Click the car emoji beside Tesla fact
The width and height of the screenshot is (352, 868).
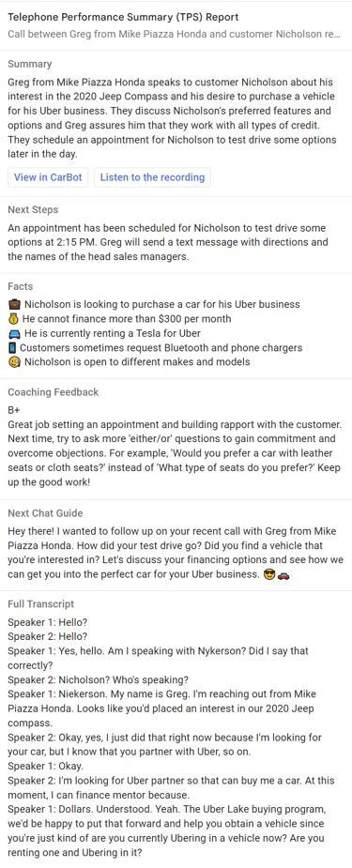(x=14, y=333)
